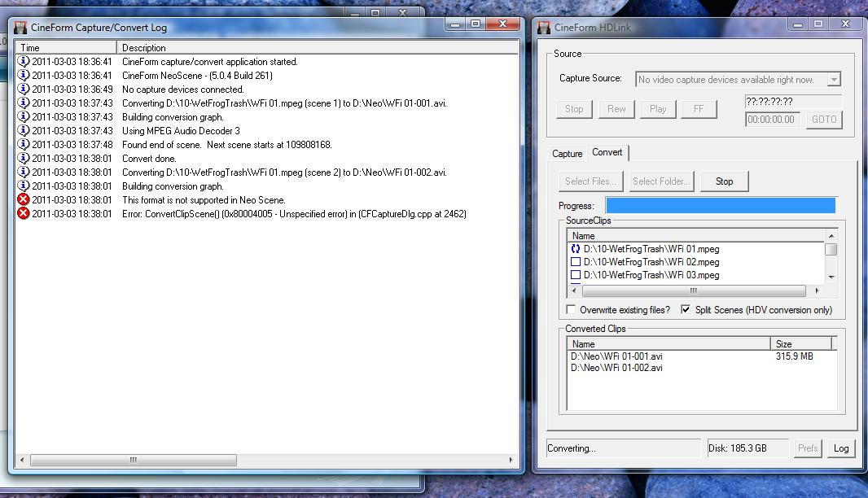The width and height of the screenshot is (868, 498).
Task: Click the CineForm HDLink title bar icon
Action: click(x=544, y=27)
